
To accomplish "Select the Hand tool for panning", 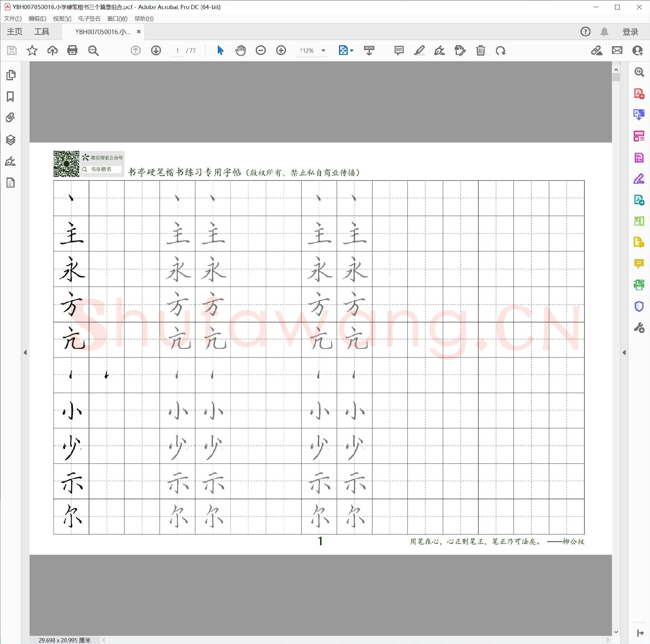I will pos(240,50).
